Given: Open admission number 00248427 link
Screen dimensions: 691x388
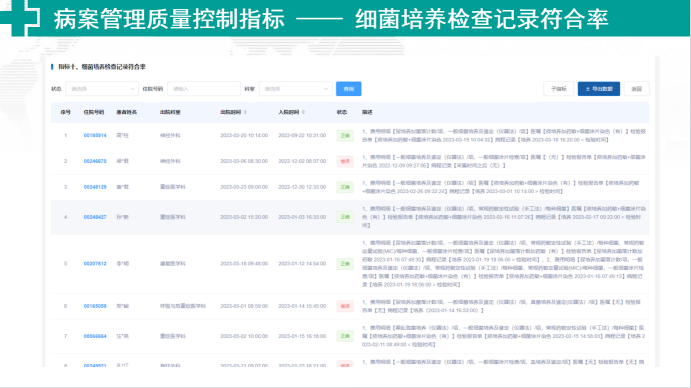Looking at the screenshot, I should [x=95, y=217].
